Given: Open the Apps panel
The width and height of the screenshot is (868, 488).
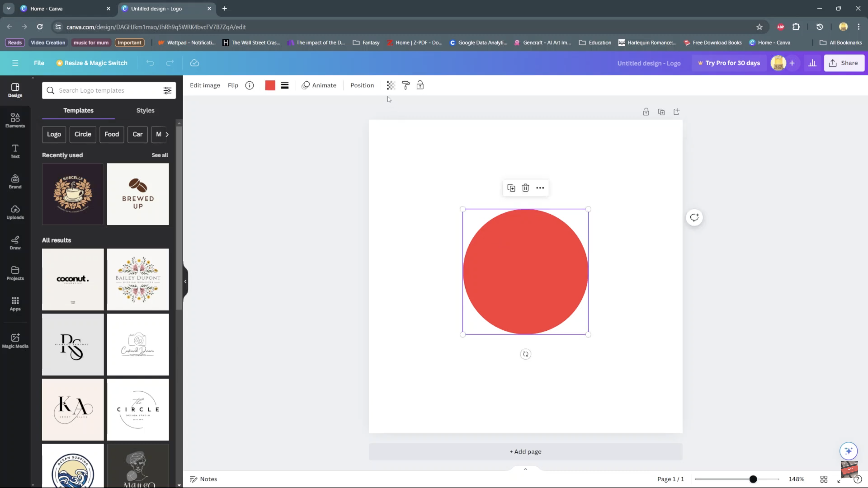Looking at the screenshot, I should 15,304.
